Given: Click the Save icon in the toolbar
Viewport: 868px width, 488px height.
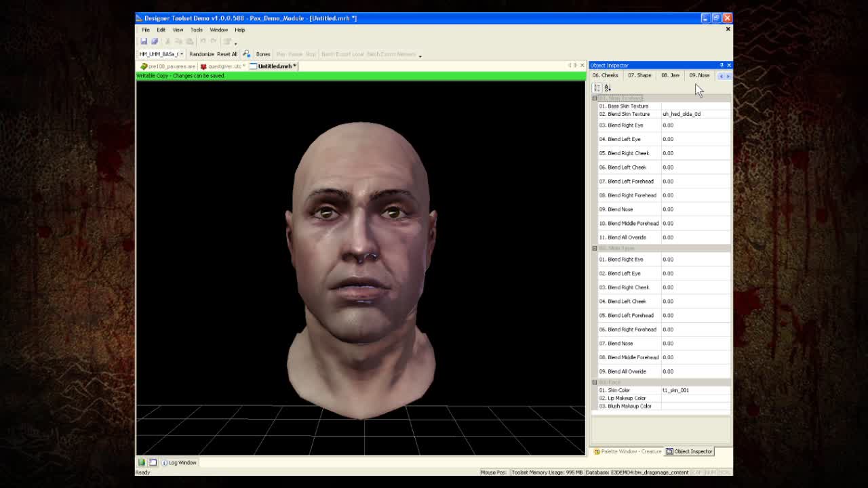Looking at the screenshot, I should tap(144, 41).
